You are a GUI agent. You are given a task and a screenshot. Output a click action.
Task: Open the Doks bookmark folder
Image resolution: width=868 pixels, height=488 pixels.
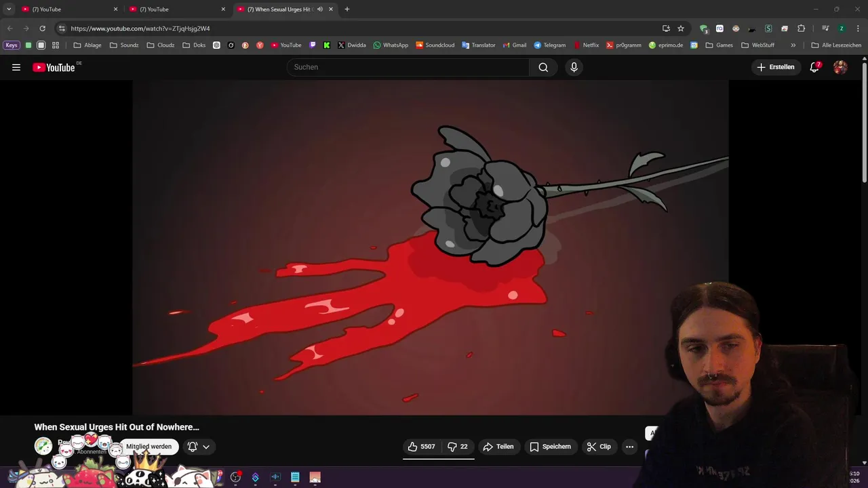(194, 45)
